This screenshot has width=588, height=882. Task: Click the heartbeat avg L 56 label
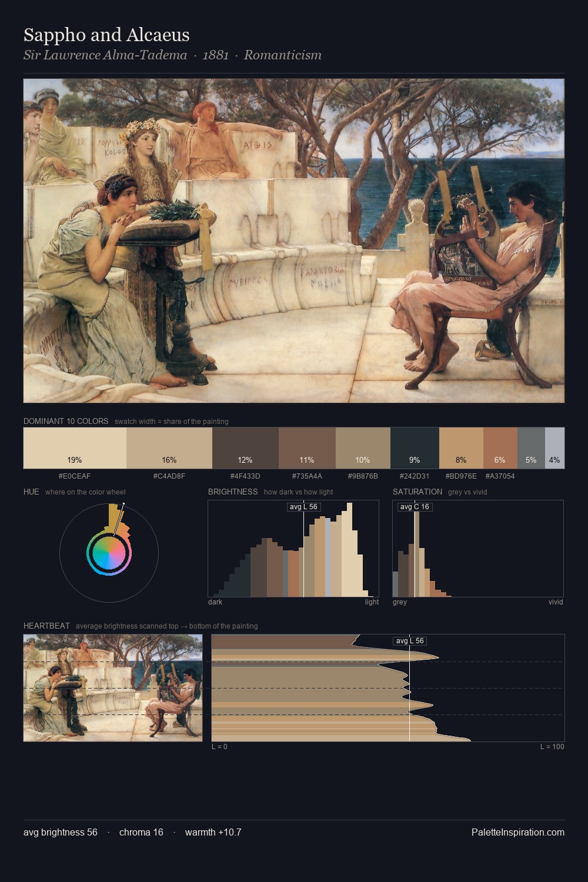click(410, 641)
